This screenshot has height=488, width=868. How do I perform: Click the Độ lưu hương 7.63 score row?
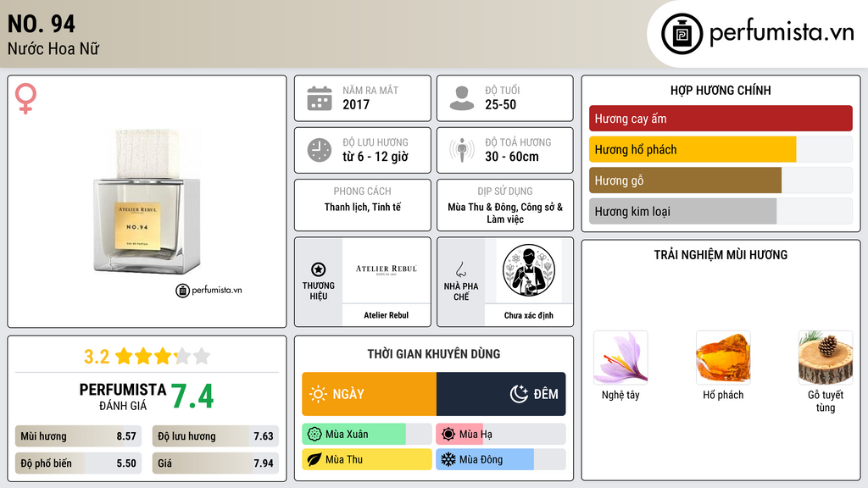coord(215,436)
